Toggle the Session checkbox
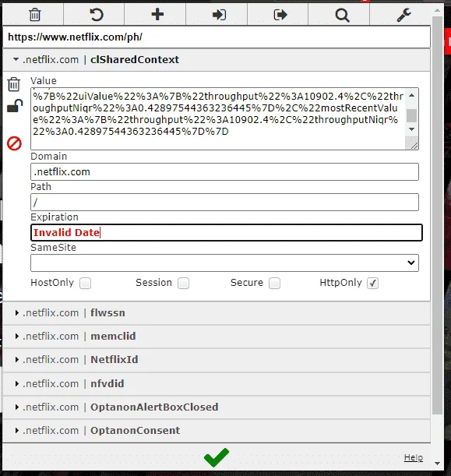Image resolution: width=451 pixels, height=476 pixels. tap(183, 284)
